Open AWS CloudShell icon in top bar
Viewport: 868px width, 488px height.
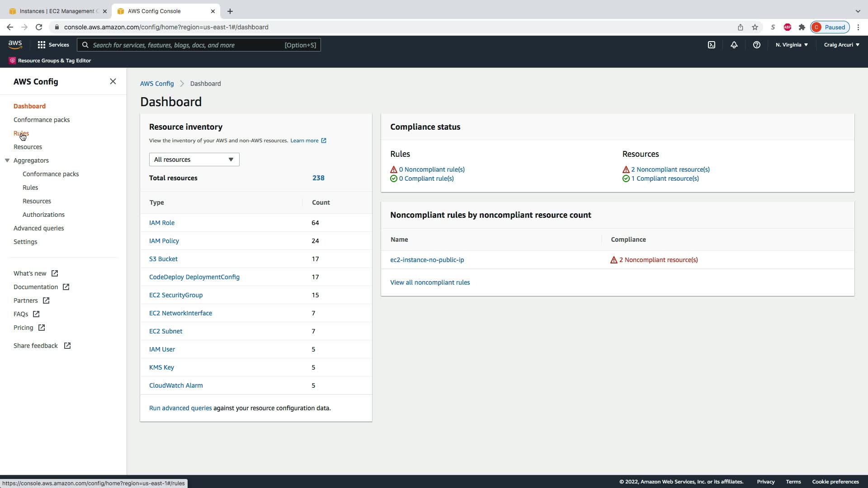point(711,45)
